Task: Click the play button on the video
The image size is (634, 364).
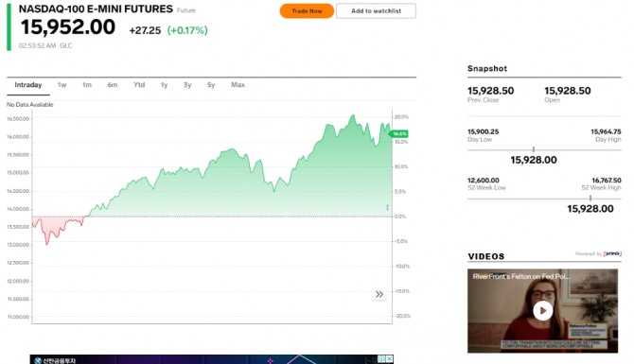Action: pyautogui.click(x=542, y=311)
